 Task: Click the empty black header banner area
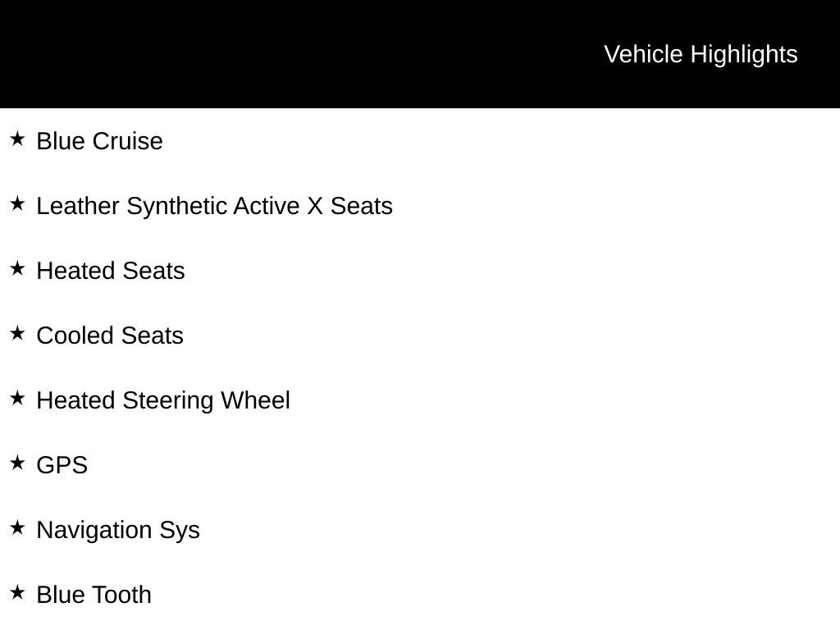click(x=287, y=54)
